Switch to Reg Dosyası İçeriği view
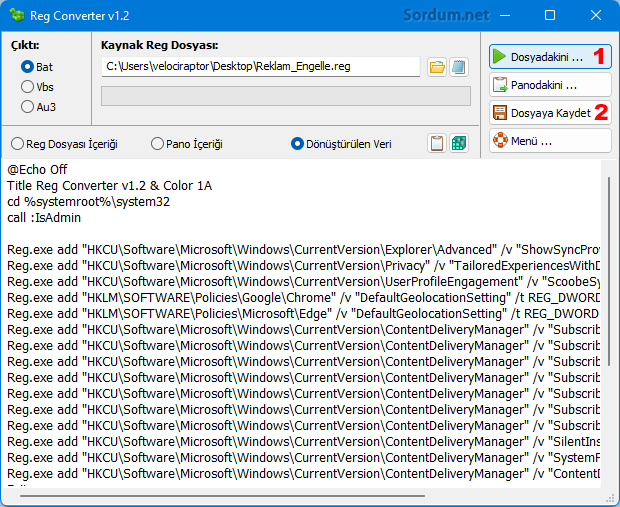The width and height of the screenshot is (620, 507). pos(18,144)
